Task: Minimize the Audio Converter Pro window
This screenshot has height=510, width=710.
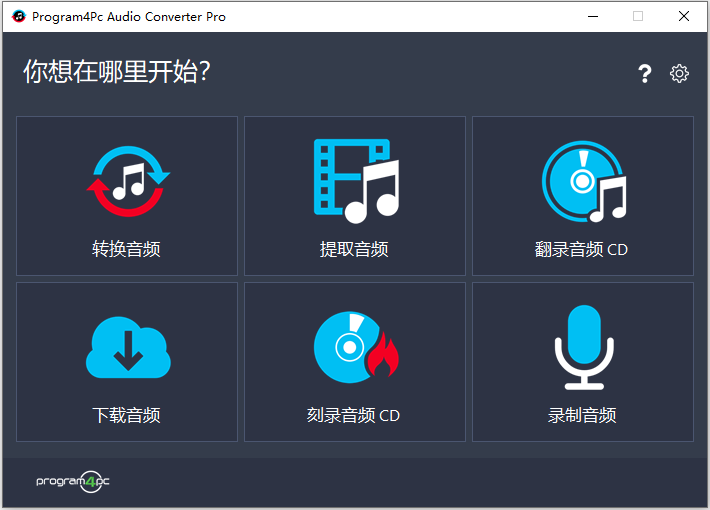Action: tap(592, 16)
